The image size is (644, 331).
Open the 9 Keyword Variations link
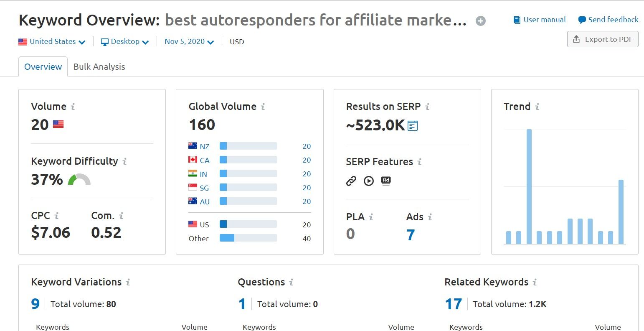[x=35, y=304]
